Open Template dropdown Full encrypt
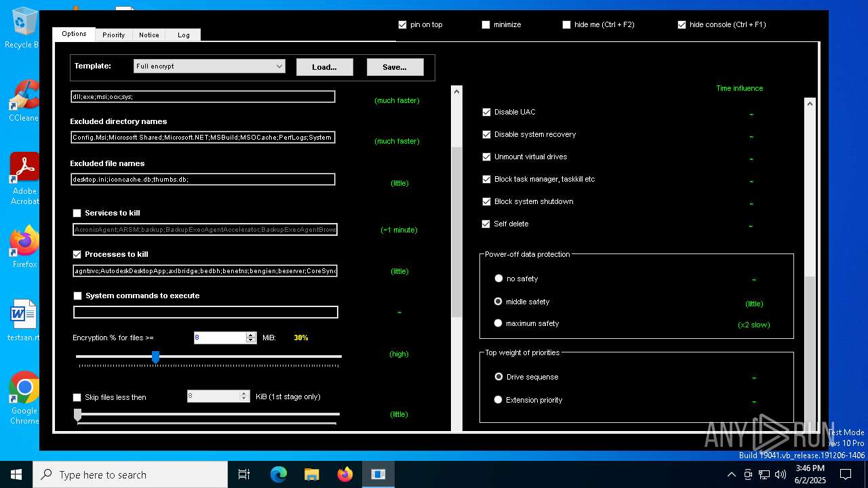This screenshot has height=488, width=868. tap(209, 66)
